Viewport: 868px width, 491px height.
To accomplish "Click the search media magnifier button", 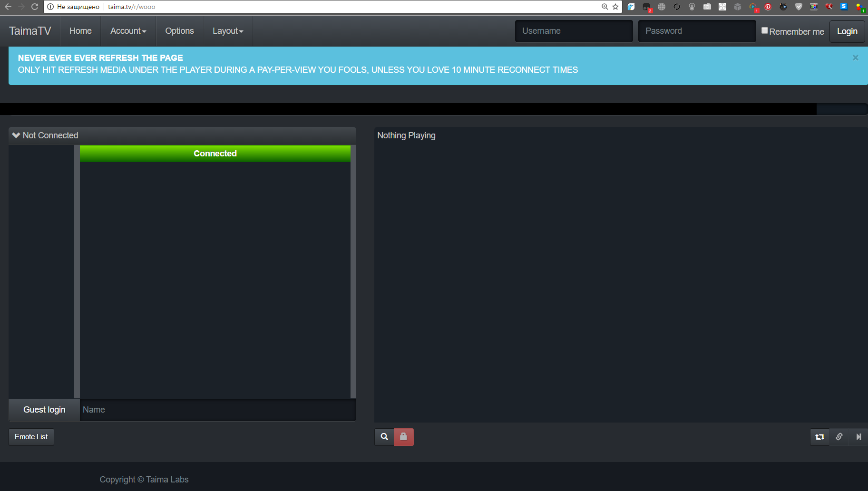I will click(x=384, y=437).
